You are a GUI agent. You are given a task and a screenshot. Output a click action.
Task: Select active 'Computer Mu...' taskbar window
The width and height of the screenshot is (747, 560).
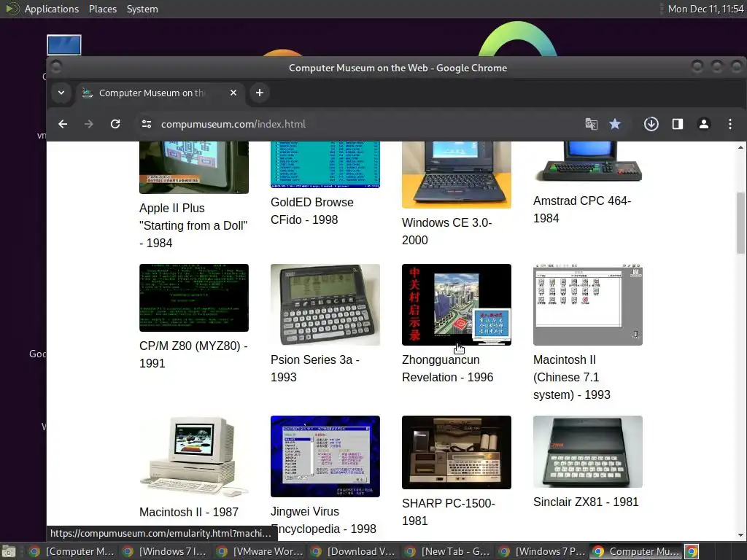coord(636,551)
